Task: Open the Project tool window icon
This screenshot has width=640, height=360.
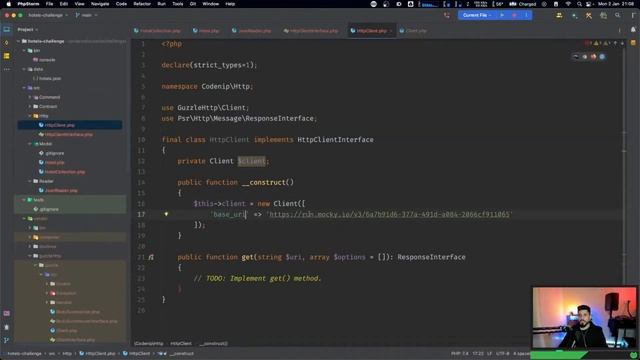Action: (7, 29)
